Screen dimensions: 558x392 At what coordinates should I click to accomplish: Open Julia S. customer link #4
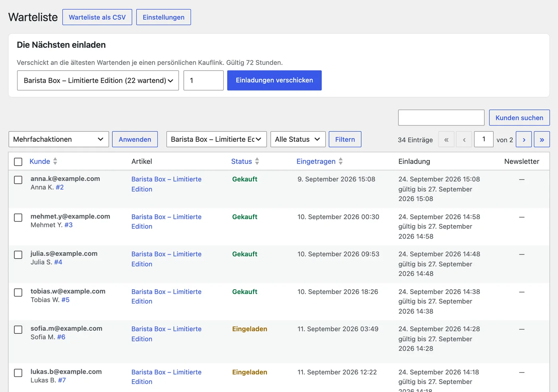point(58,262)
